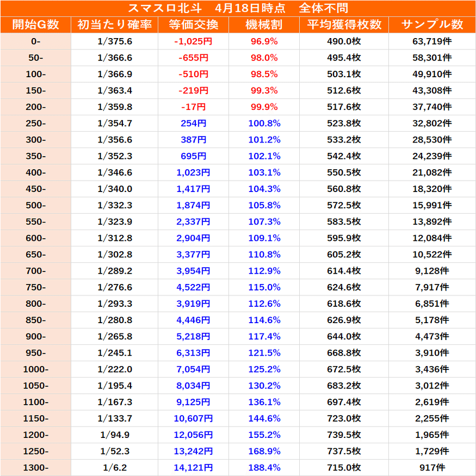The image size is (476, 476).
Task: Click the sample count 917件
Action: coord(432,467)
